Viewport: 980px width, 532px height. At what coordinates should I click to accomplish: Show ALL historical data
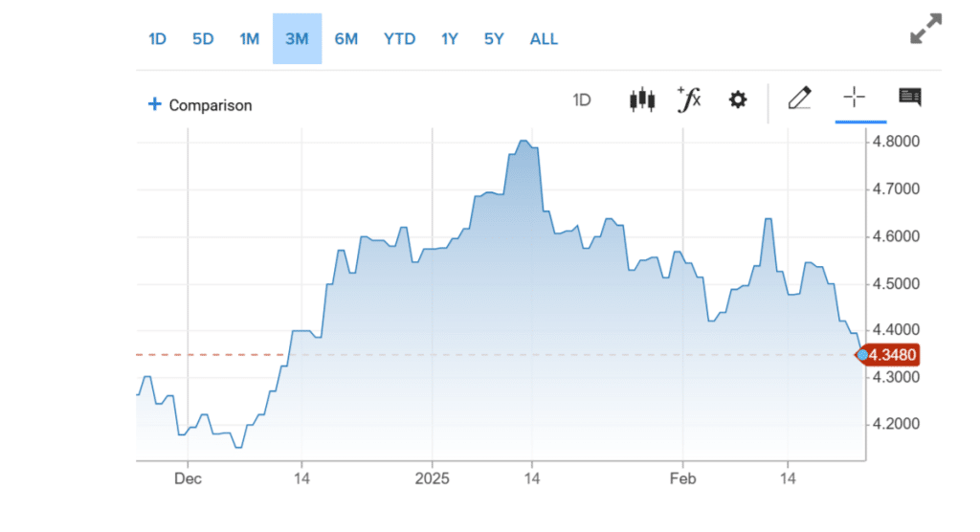pyautogui.click(x=544, y=39)
